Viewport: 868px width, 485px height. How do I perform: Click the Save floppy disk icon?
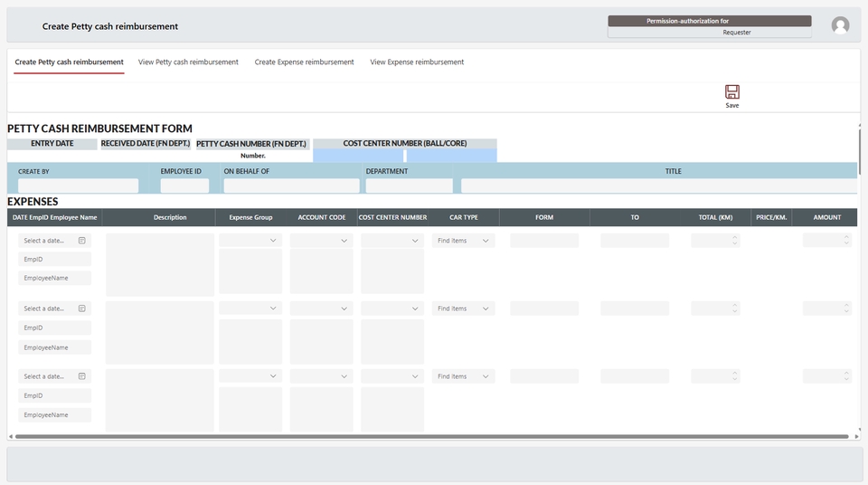click(731, 92)
